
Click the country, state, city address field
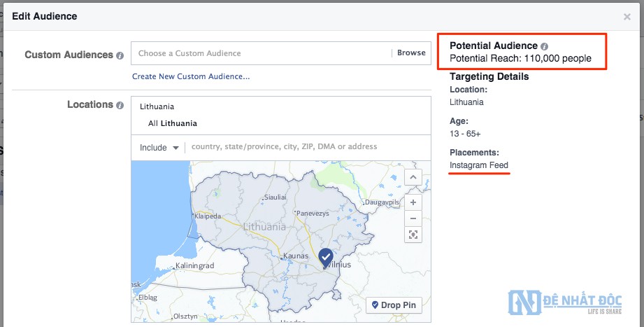[x=308, y=147]
